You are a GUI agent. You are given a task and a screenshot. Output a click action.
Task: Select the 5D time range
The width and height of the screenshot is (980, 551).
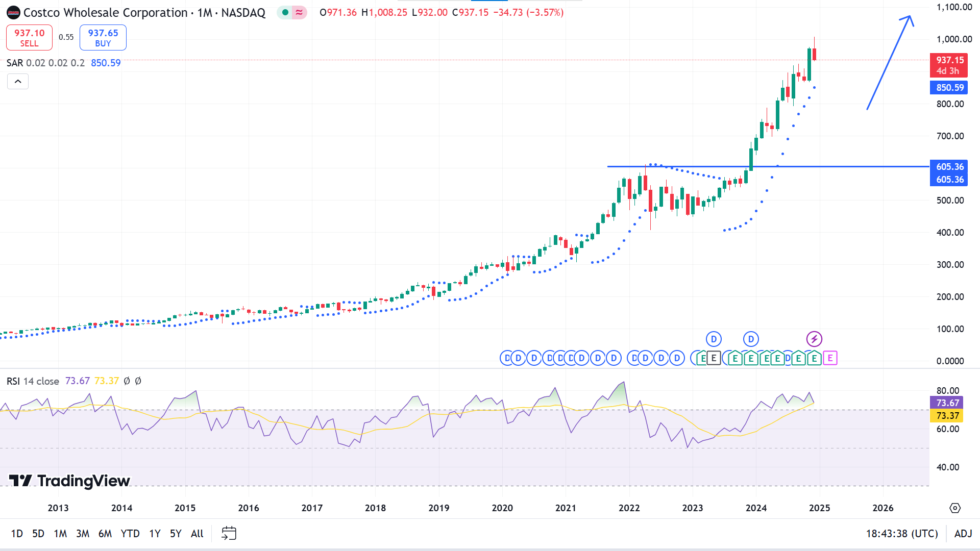(x=38, y=534)
